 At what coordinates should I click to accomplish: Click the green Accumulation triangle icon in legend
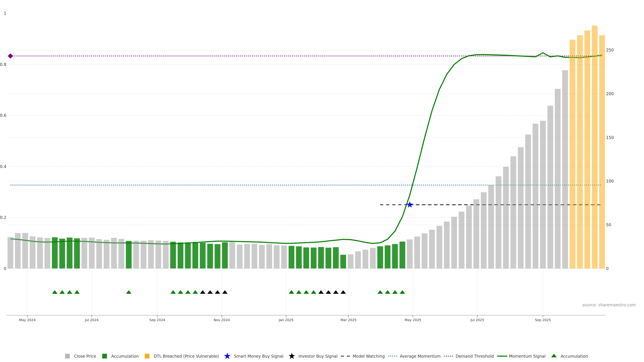click(x=554, y=356)
